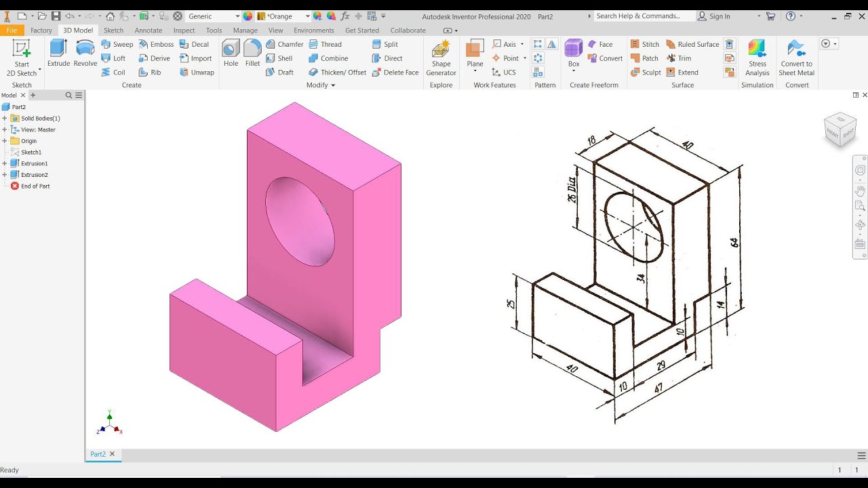Open the Point dropdown arrow

point(525,58)
